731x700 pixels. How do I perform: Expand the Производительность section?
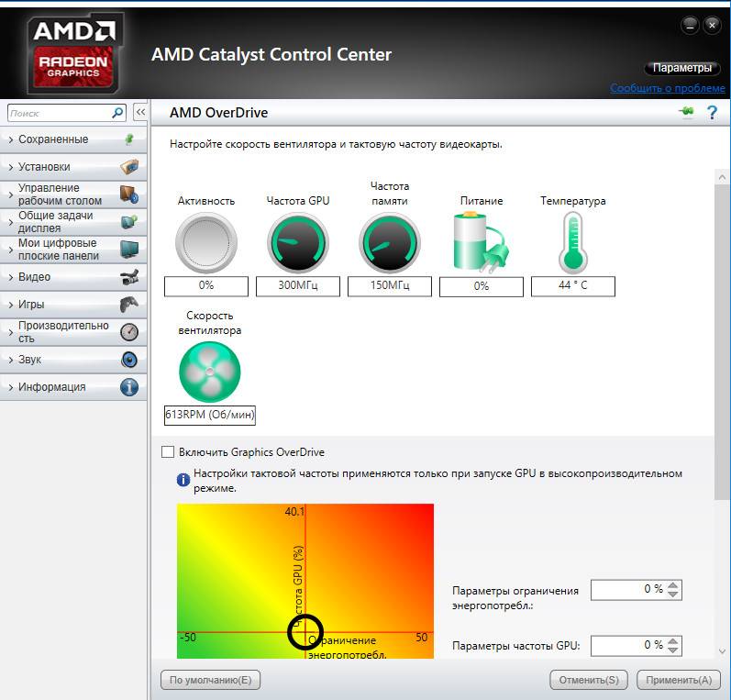[11, 332]
